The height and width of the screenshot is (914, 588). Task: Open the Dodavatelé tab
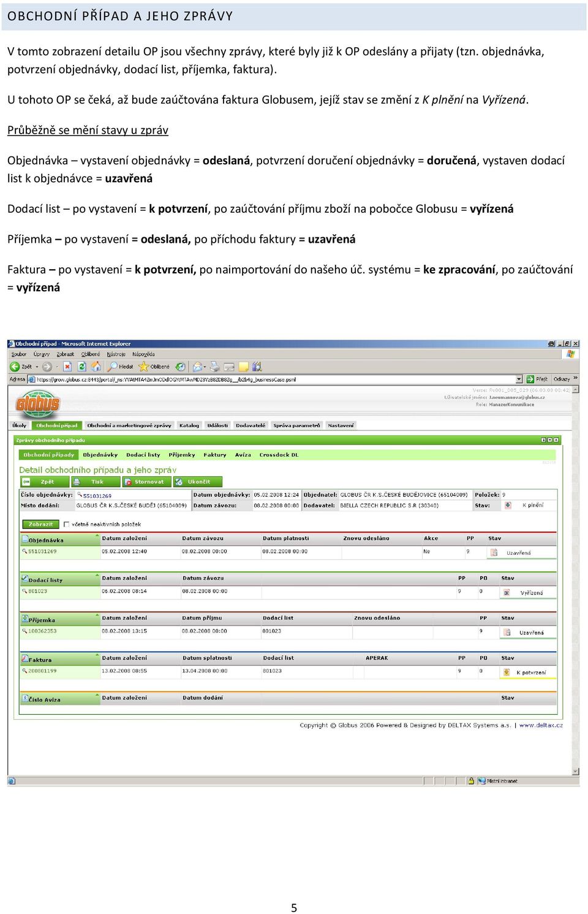pos(251,425)
